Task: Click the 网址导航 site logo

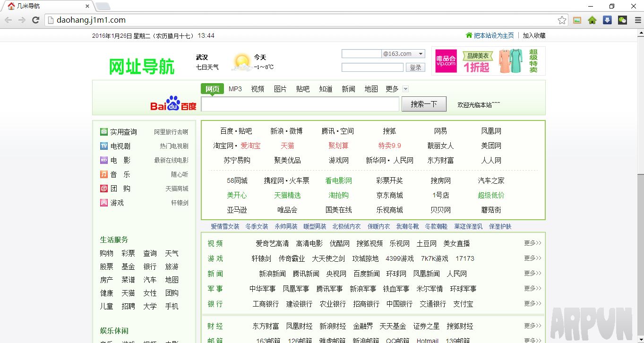Action: tap(142, 67)
